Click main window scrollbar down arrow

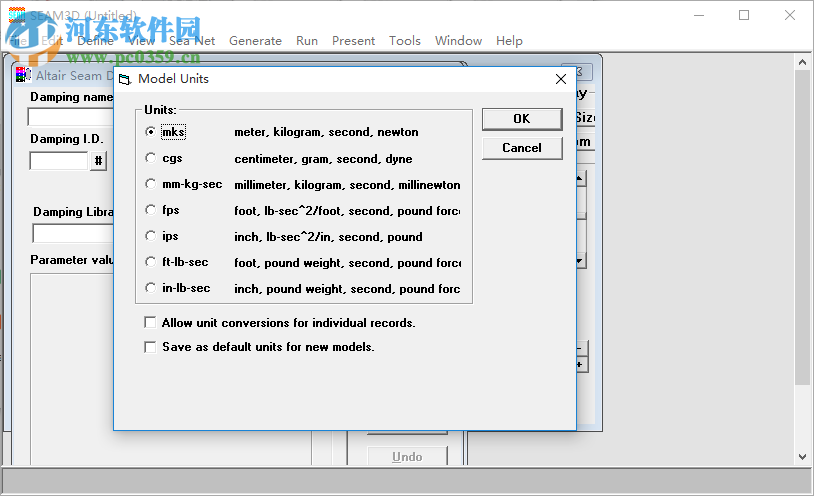click(x=803, y=457)
